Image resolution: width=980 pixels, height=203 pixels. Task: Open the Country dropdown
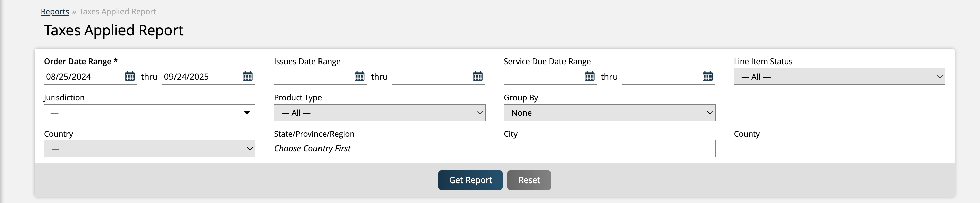pos(149,149)
